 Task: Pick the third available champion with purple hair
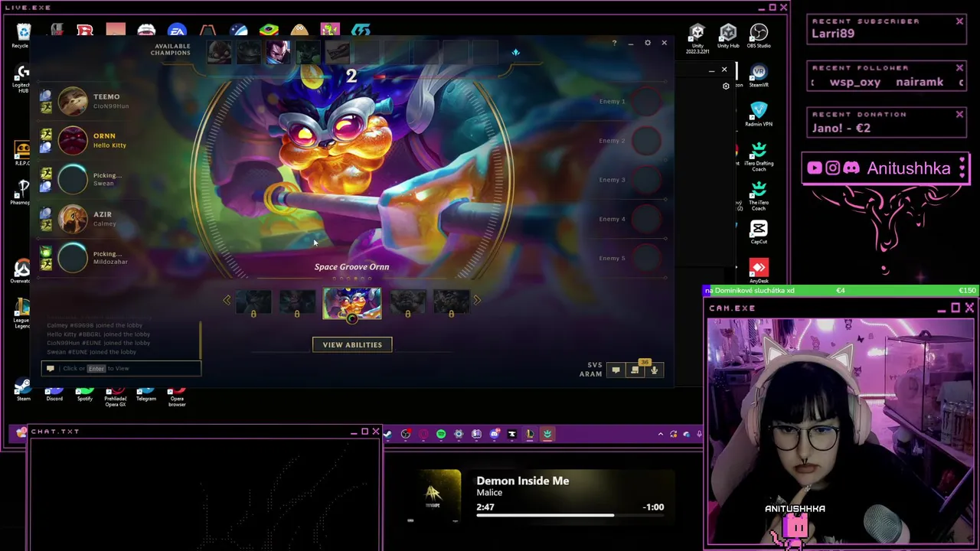(278, 52)
